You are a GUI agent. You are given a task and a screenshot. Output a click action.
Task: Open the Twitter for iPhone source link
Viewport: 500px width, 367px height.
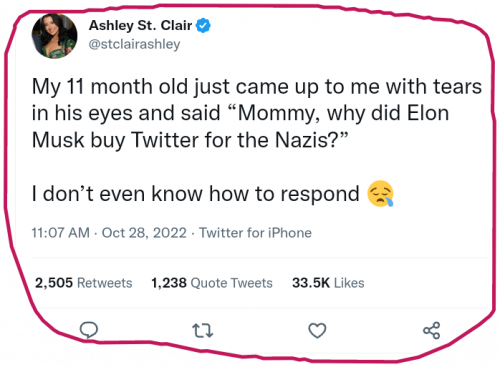click(255, 233)
